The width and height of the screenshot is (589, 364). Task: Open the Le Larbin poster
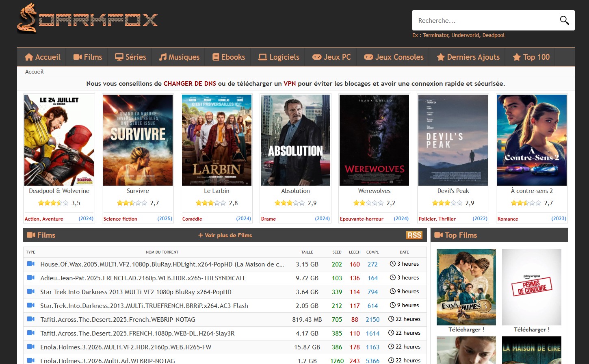[x=217, y=140]
